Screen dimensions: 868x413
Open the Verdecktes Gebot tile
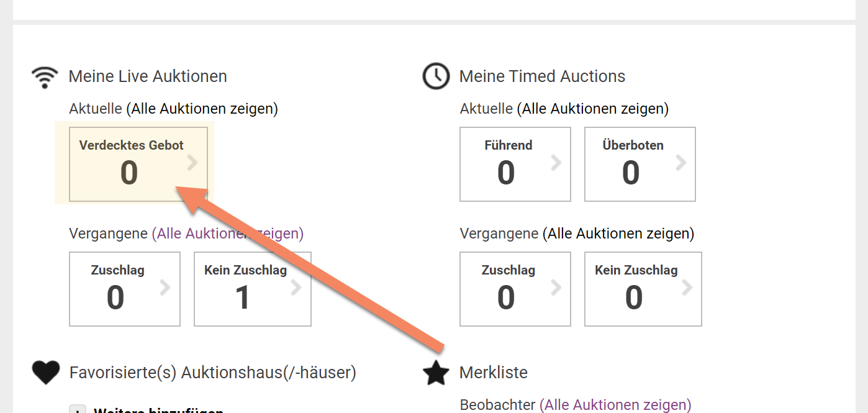pos(138,165)
